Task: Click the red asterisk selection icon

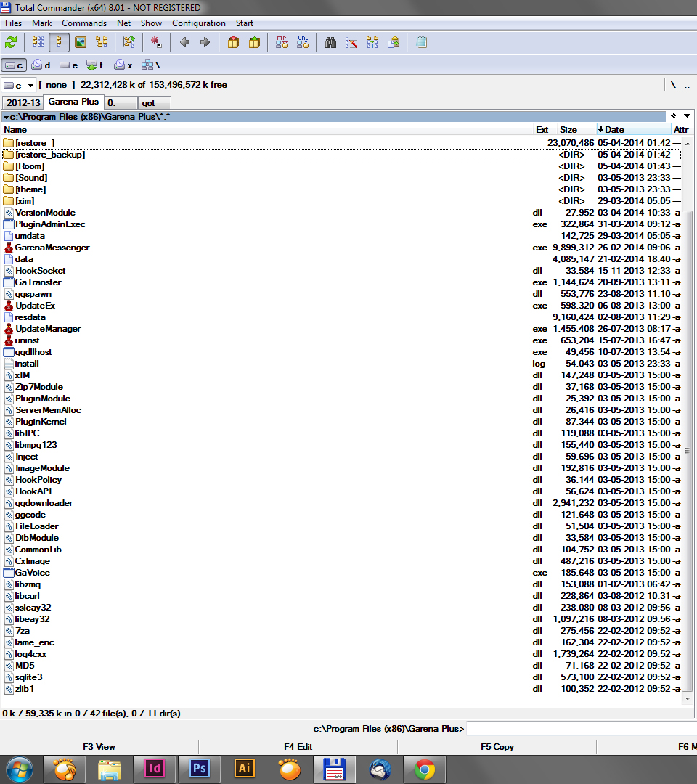Action: click(x=156, y=43)
